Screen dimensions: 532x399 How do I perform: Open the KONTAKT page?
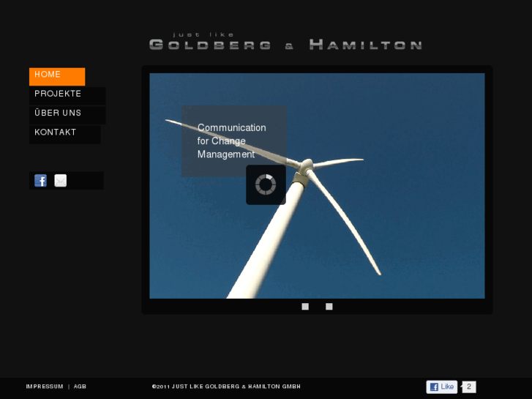pyautogui.click(x=65, y=135)
